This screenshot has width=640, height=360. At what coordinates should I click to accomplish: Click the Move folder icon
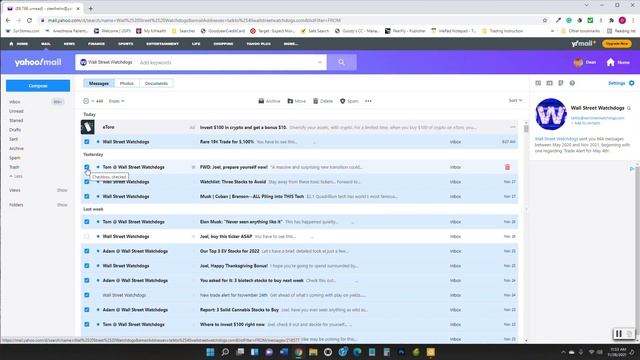290,101
